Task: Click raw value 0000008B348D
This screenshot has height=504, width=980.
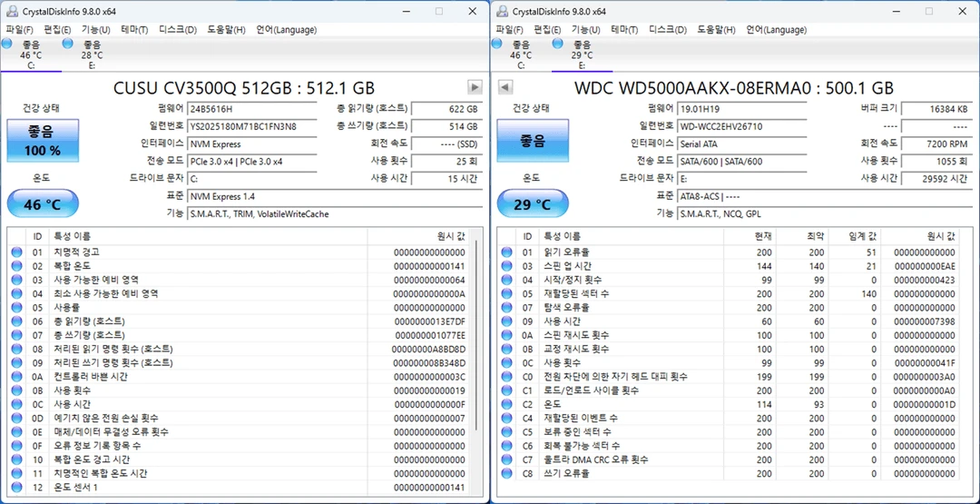Action: coord(430,362)
